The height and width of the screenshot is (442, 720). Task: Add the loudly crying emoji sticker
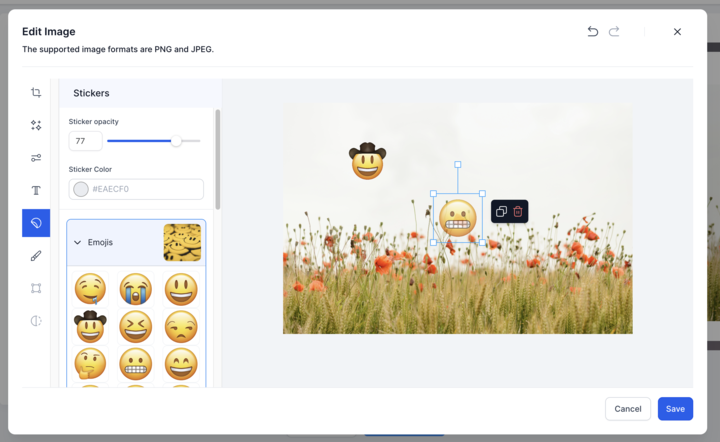pyautogui.click(x=135, y=289)
